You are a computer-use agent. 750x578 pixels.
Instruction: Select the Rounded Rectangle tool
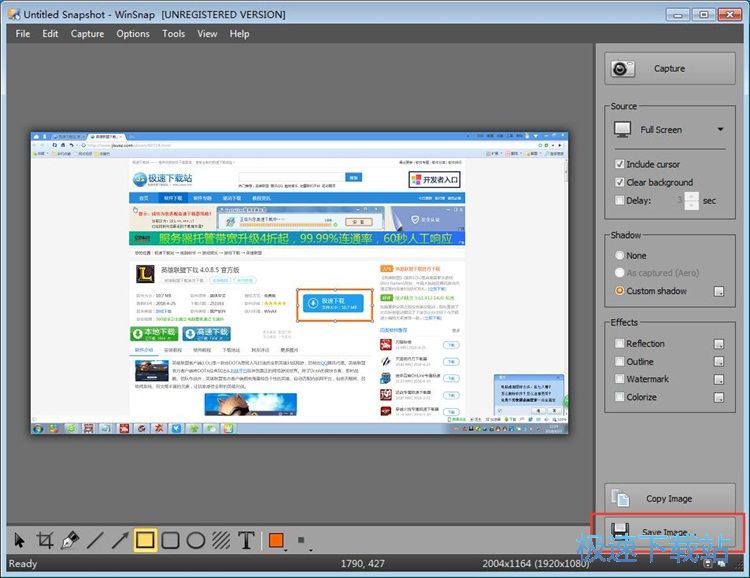click(170, 541)
